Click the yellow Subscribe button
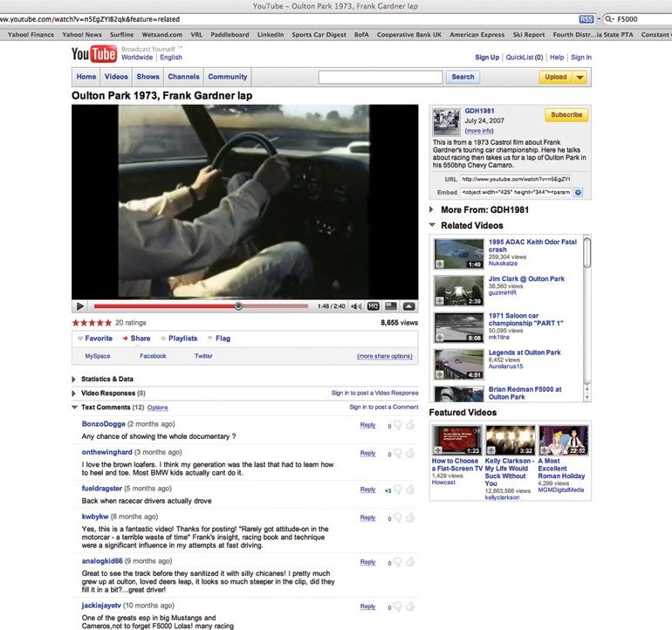This screenshot has height=630, width=672. [566, 115]
